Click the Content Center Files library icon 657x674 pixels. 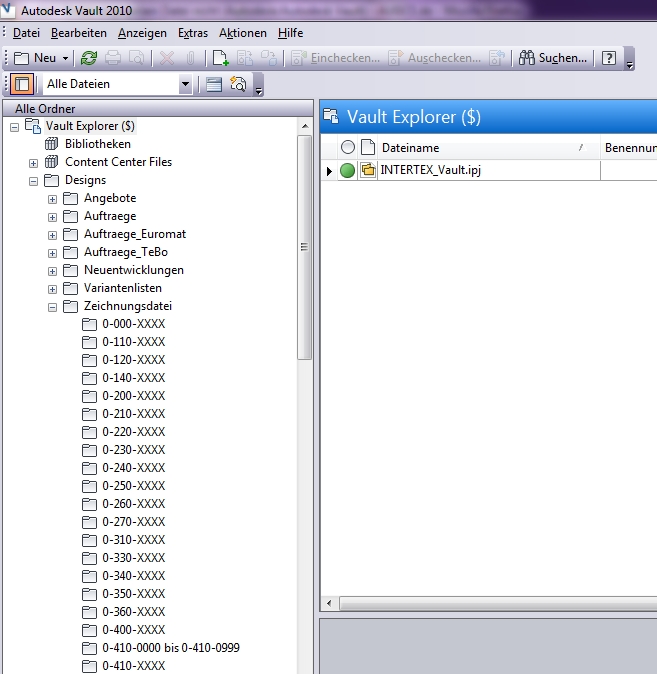click(51, 162)
